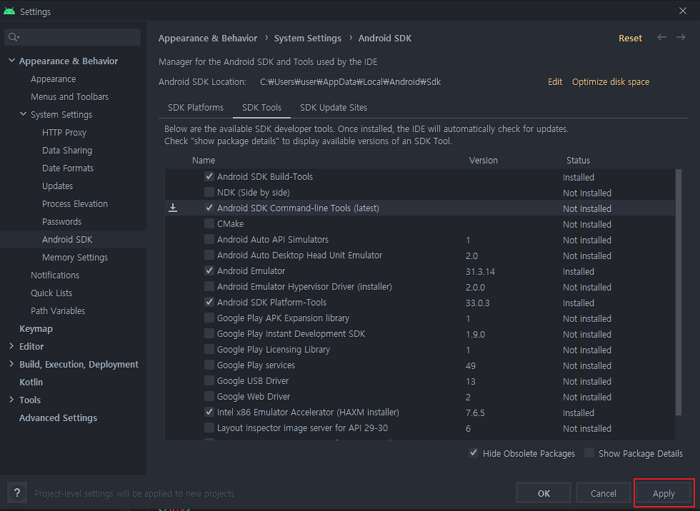Expand Build, Execution, Deployment section

(x=12, y=364)
